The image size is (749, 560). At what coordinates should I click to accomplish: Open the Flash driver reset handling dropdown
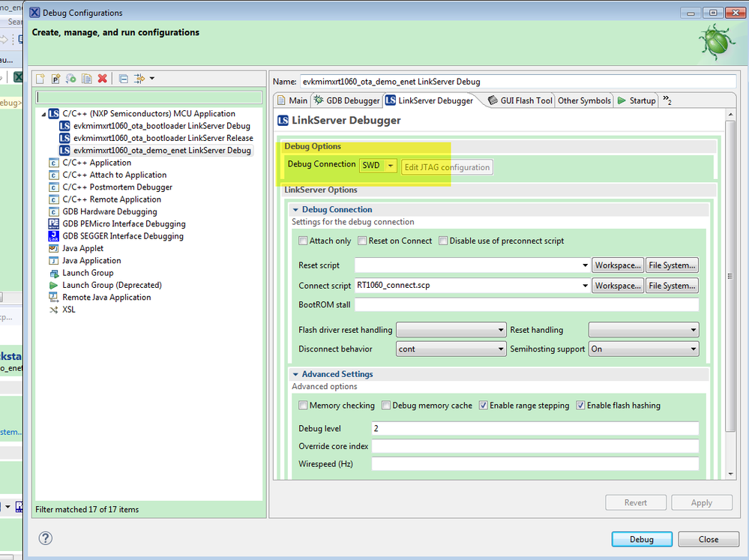point(451,330)
